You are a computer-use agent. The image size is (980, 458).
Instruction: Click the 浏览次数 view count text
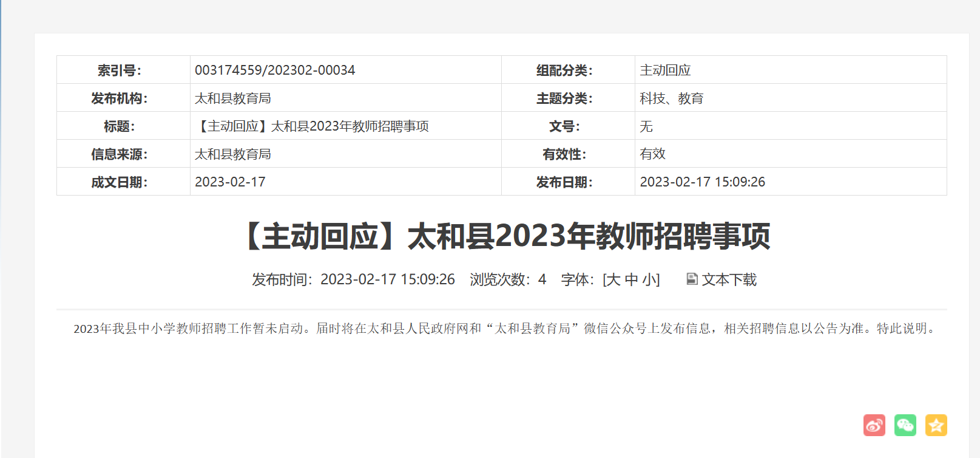[507, 279]
